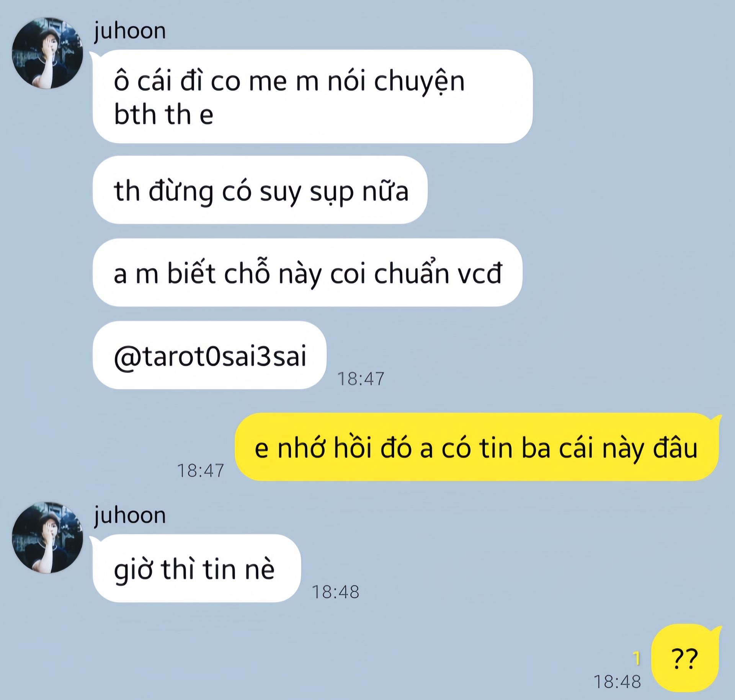Tap the 18:47 timestamp beside tarot handle
This screenshot has width=735, height=700.
tap(361, 379)
